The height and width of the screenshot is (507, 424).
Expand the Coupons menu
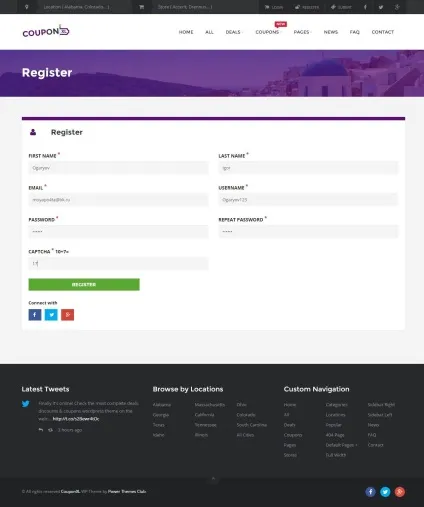coord(268,32)
